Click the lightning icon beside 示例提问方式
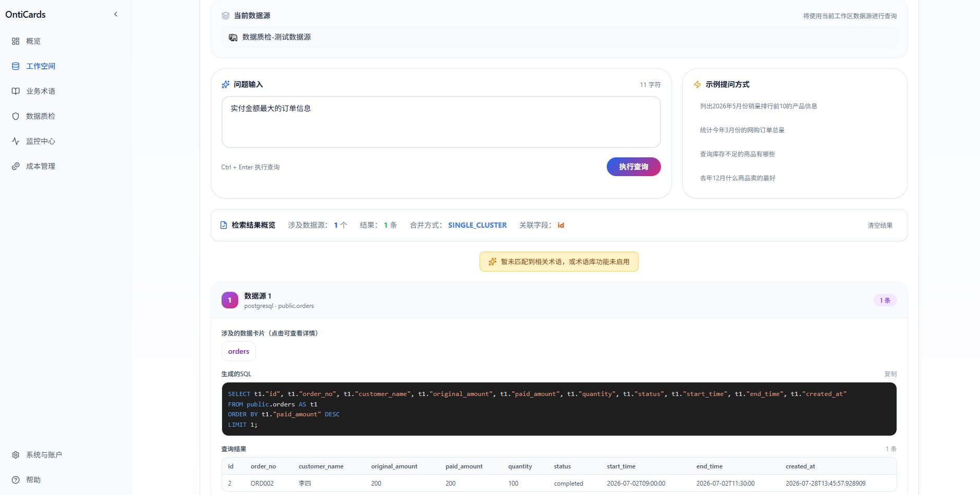 697,84
